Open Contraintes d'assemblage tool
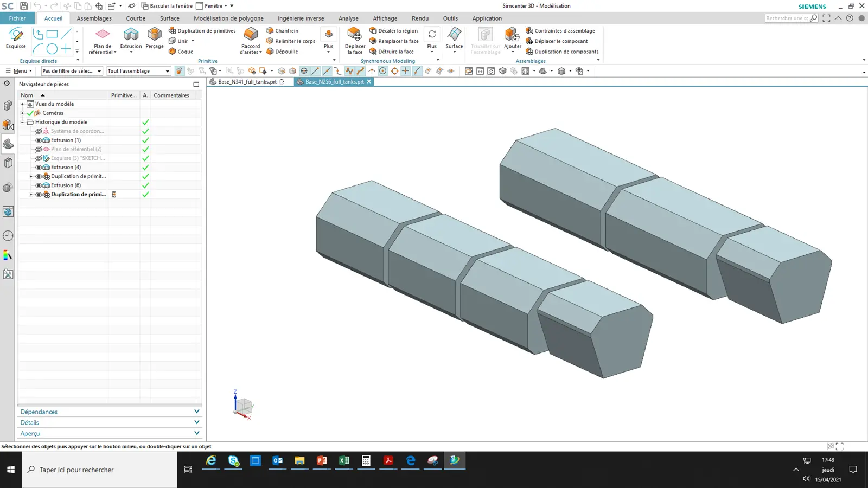The image size is (868, 488). pyautogui.click(x=560, y=31)
